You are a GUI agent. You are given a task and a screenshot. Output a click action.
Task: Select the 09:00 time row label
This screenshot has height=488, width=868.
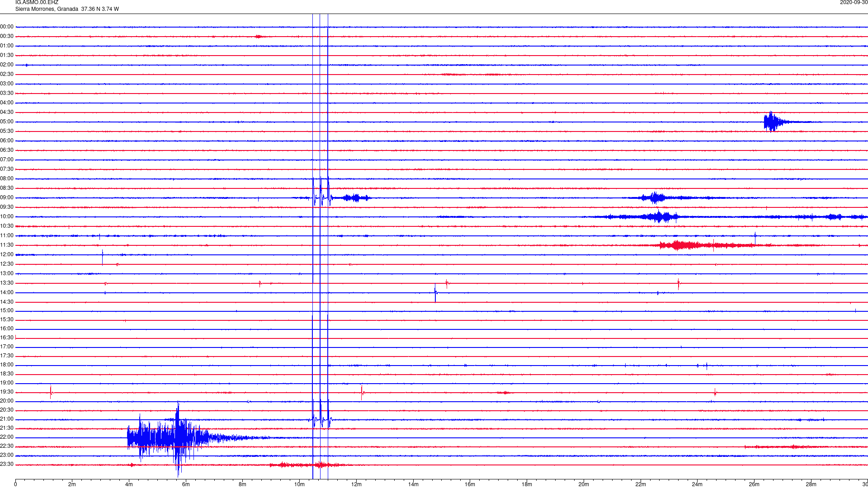pos(7,197)
